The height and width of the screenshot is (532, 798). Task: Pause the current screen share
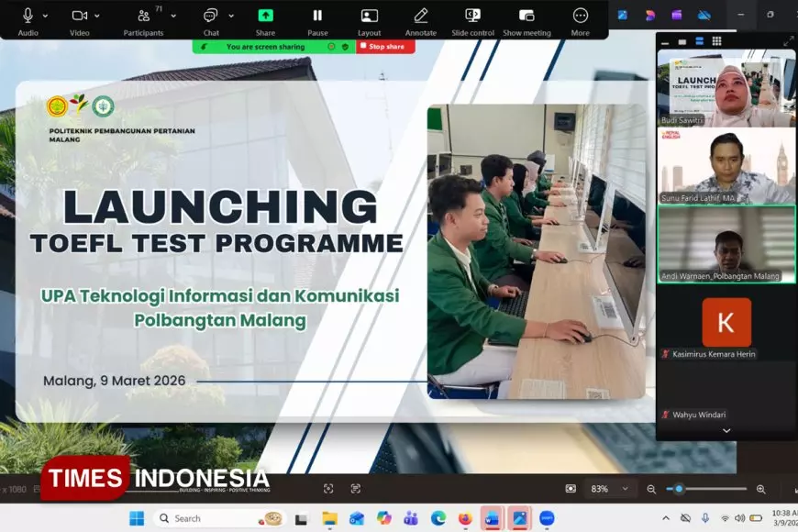click(x=316, y=16)
